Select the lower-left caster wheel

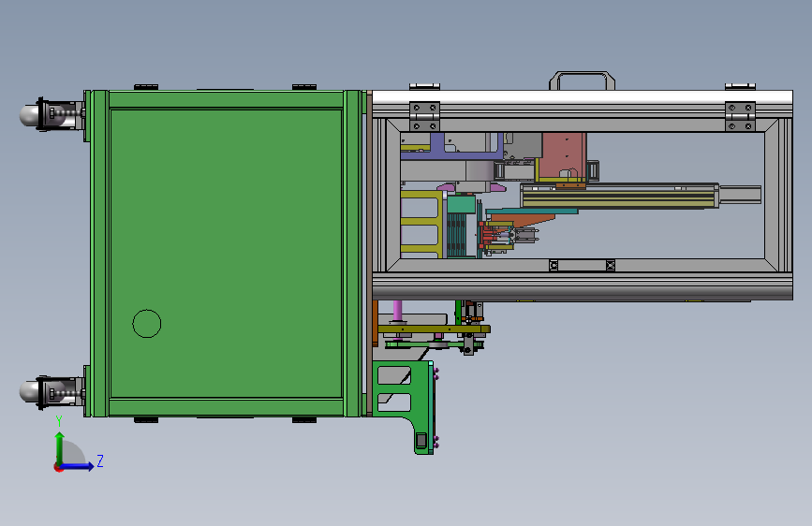click(x=51, y=392)
